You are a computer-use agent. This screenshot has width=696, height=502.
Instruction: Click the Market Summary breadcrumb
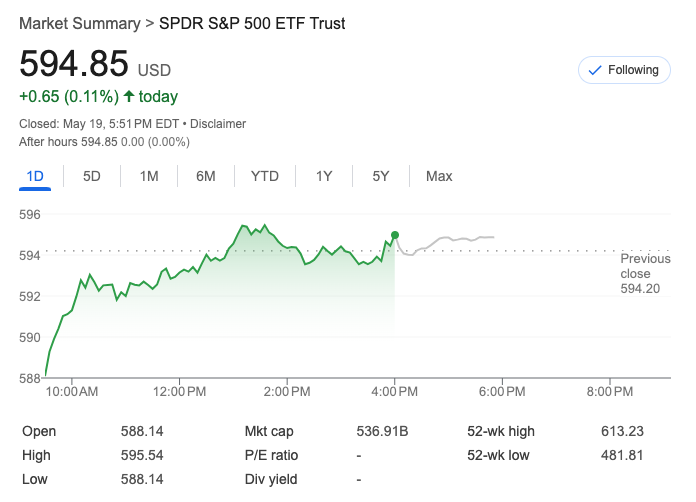tap(78, 23)
